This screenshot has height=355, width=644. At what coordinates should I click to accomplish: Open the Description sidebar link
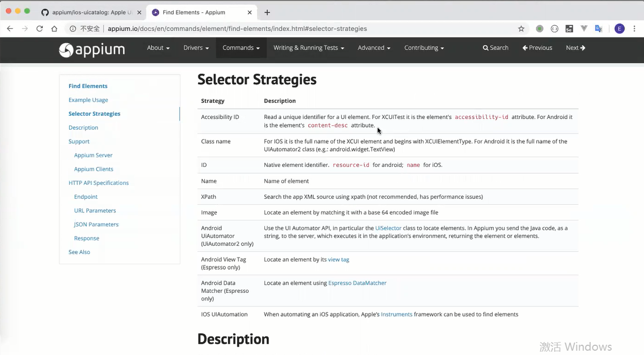[x=83, y=128]
